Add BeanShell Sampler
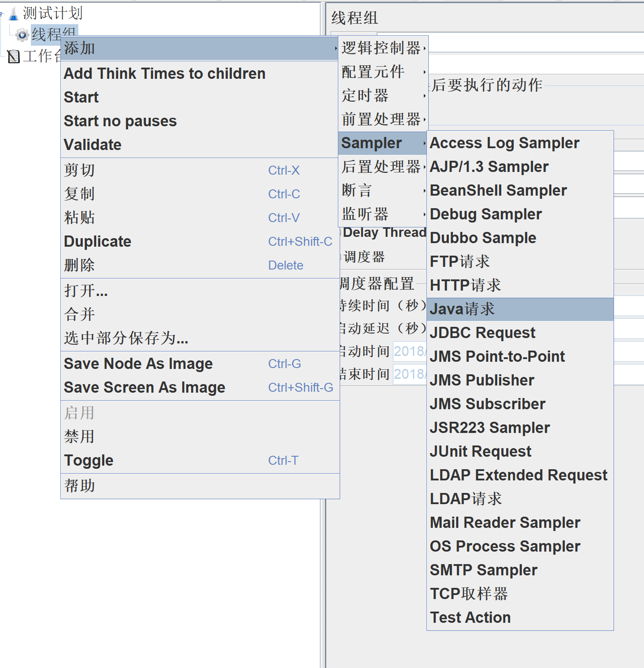Viewport: 644px width, 668px height. click(520, 190)
